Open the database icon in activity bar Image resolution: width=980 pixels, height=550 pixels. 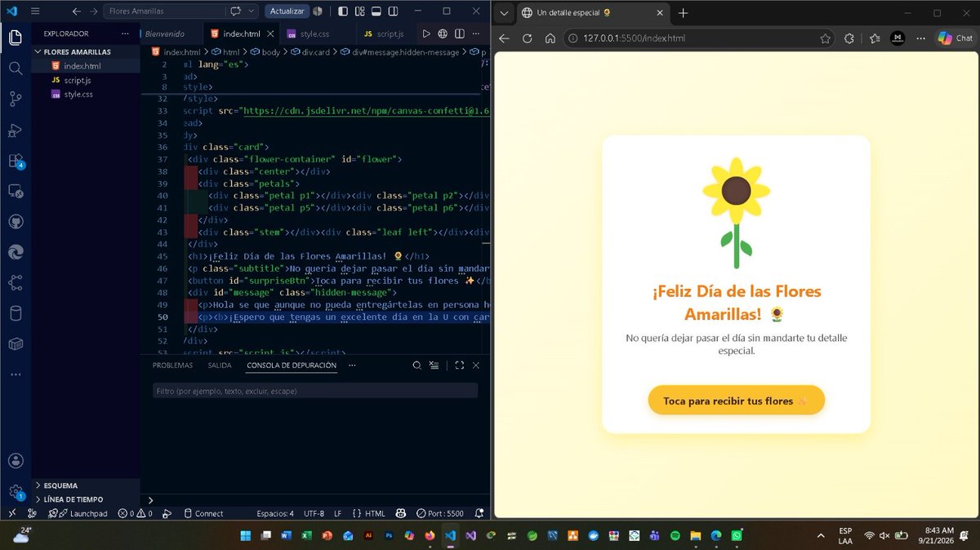(x=15, y=313)
